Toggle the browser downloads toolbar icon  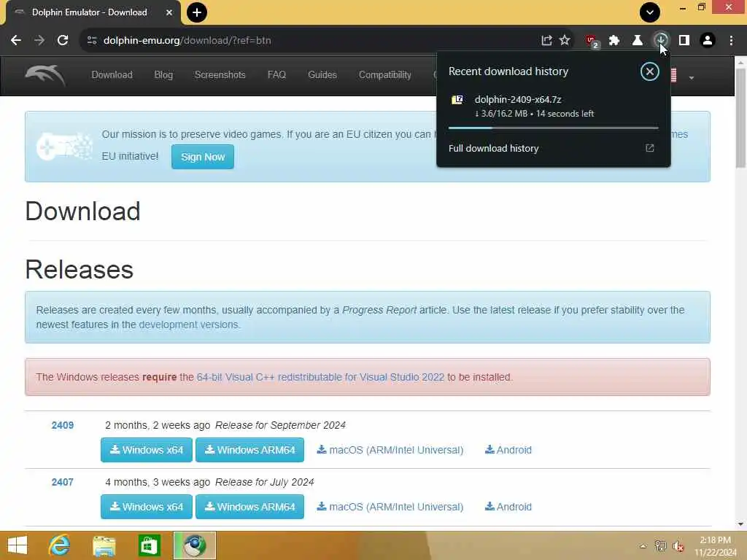pos(661,41)
